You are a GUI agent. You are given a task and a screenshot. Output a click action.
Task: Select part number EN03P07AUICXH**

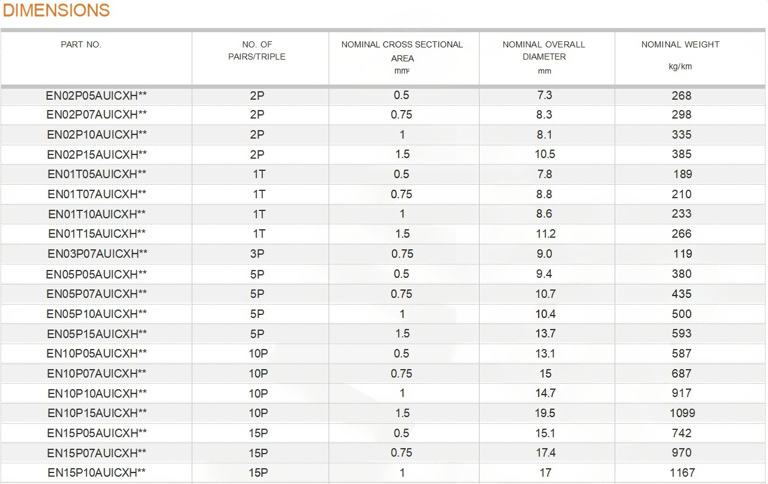(97, 254)
